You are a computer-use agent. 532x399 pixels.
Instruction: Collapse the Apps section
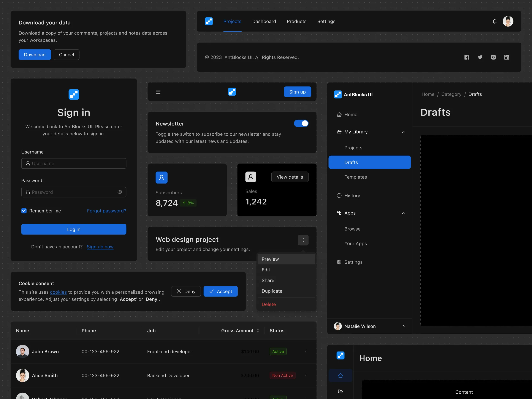tap(404, 213)
